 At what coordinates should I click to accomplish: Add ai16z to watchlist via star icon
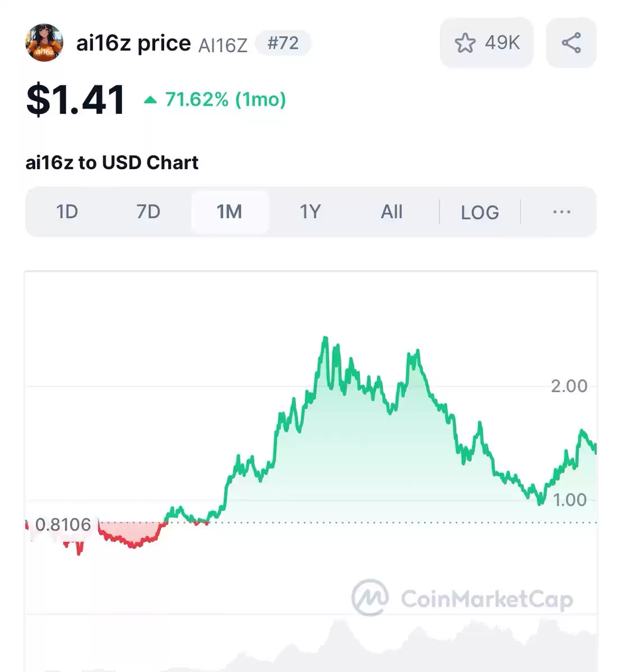(465, 43)
